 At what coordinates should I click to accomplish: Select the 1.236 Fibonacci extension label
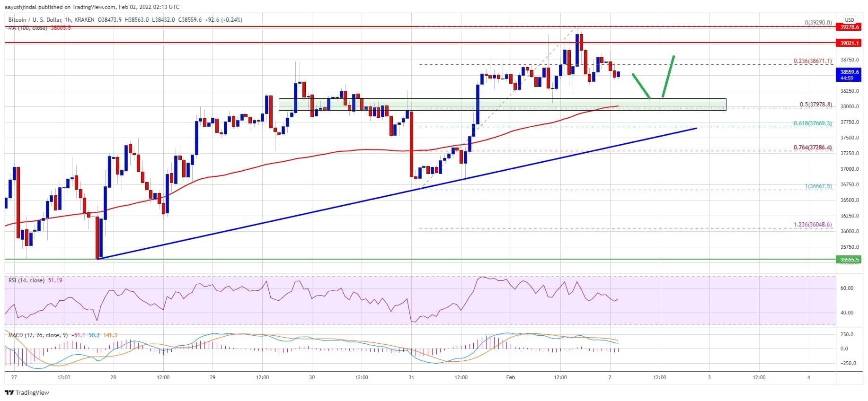pyautogui.click(x=813, y=225)
